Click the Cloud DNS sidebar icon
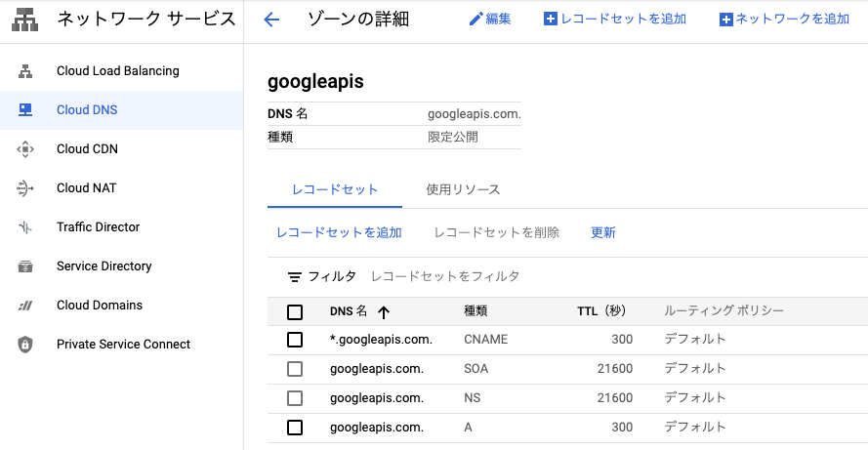868x450 pixels. pyautogui.click(x=25, y=109)
